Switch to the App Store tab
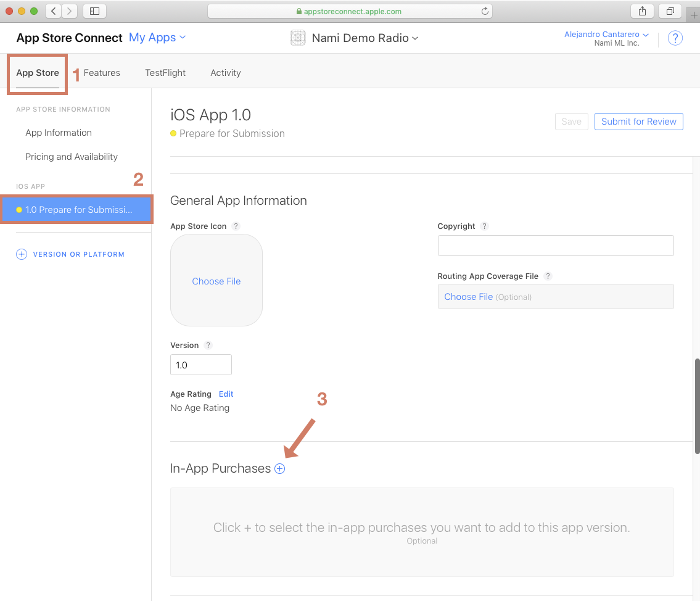This screenshot has height=601, width=700. (38, 73)
